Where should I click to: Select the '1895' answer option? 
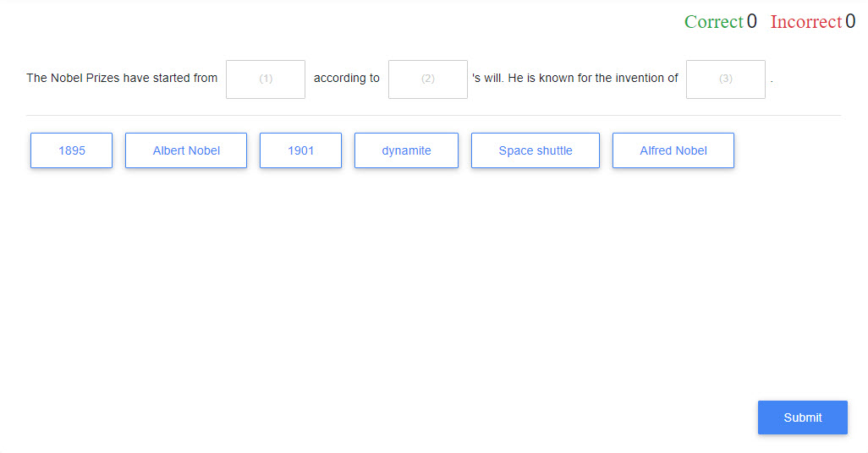point(72,150)
